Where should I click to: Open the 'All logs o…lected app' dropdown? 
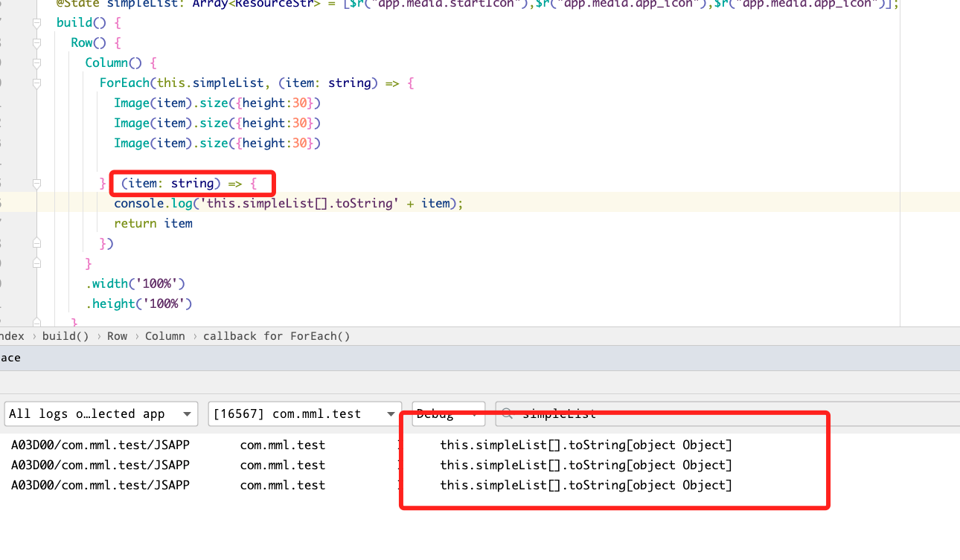click(101, 414)
